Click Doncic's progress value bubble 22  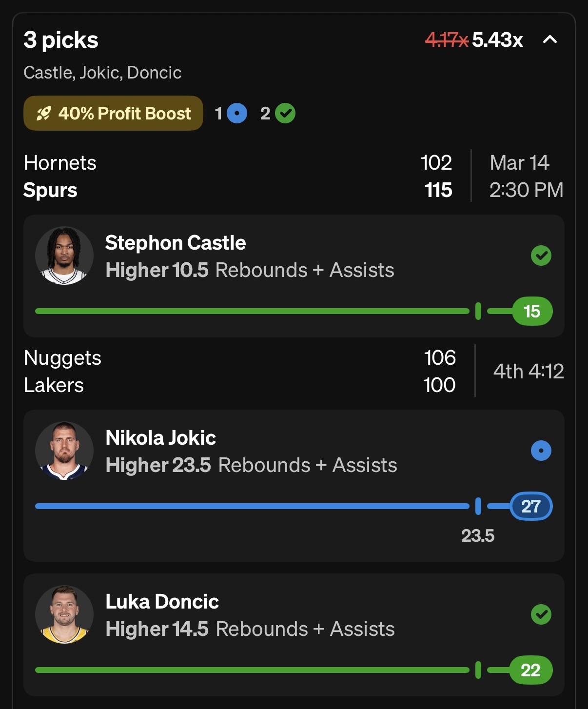coord(530,670)
